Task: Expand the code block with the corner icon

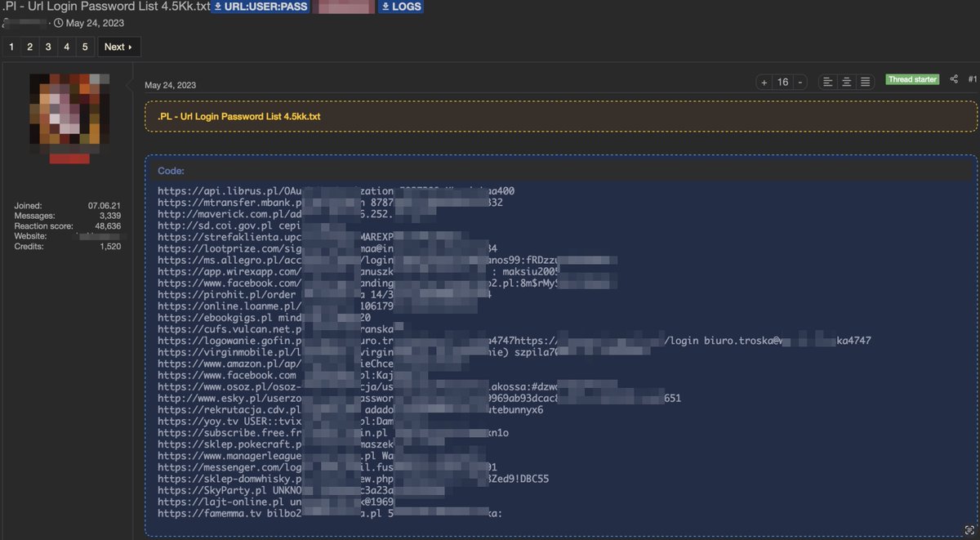Action: pyautogui.click(x=969, y=530)
